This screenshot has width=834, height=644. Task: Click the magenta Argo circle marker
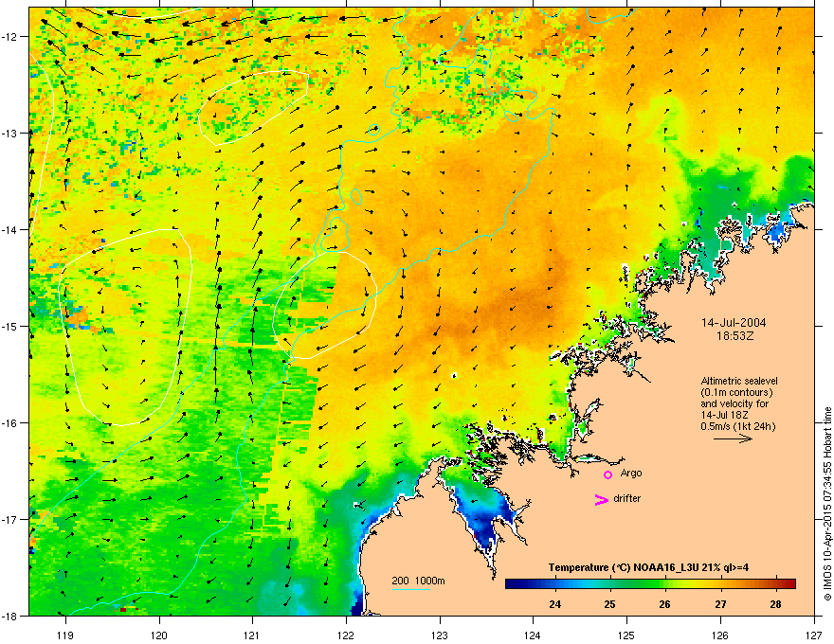pos(607,474)
